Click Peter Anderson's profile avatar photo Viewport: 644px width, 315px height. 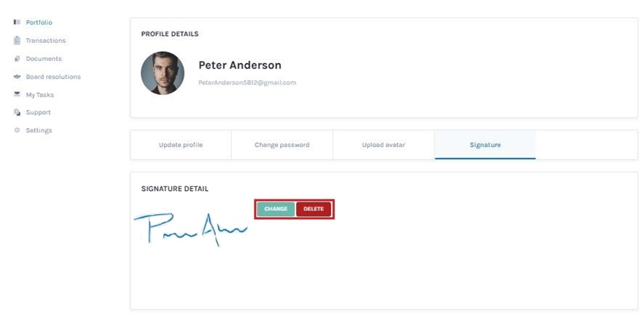click(163, 73)
